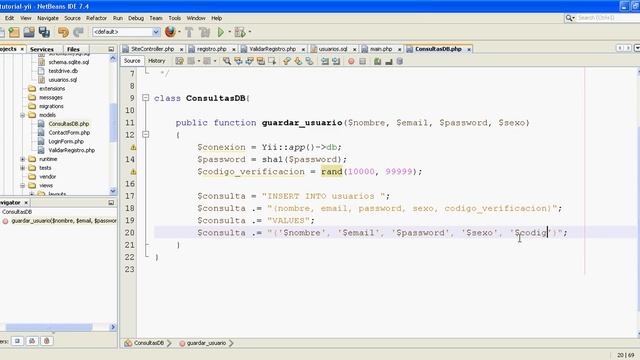Switch to the ValidarRegistro.php tab
The image size is (640, 360).
272,49
